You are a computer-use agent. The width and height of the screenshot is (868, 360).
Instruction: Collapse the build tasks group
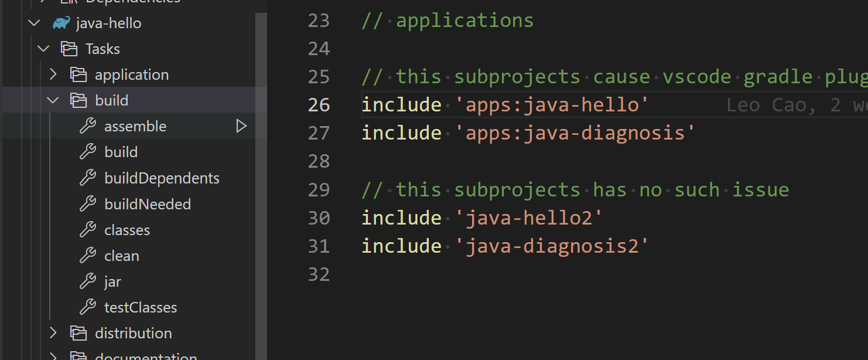coord(53,100)
